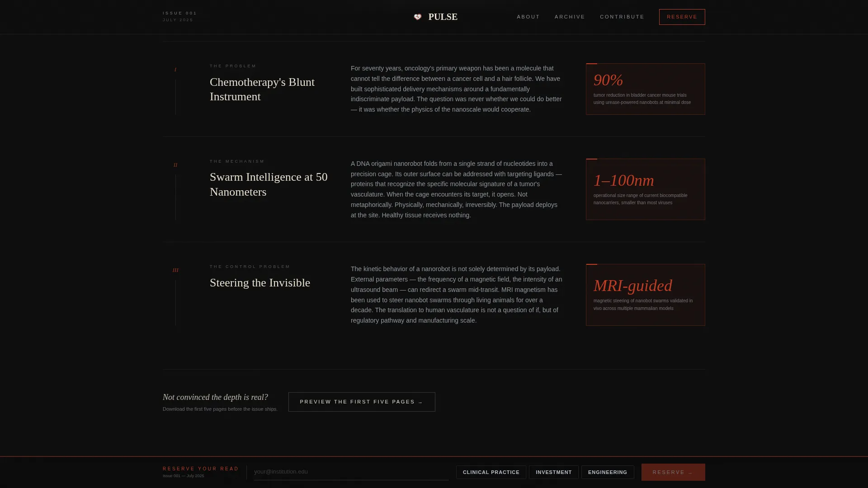Submit with the filled Reserve arrow button

click(673, 472)
